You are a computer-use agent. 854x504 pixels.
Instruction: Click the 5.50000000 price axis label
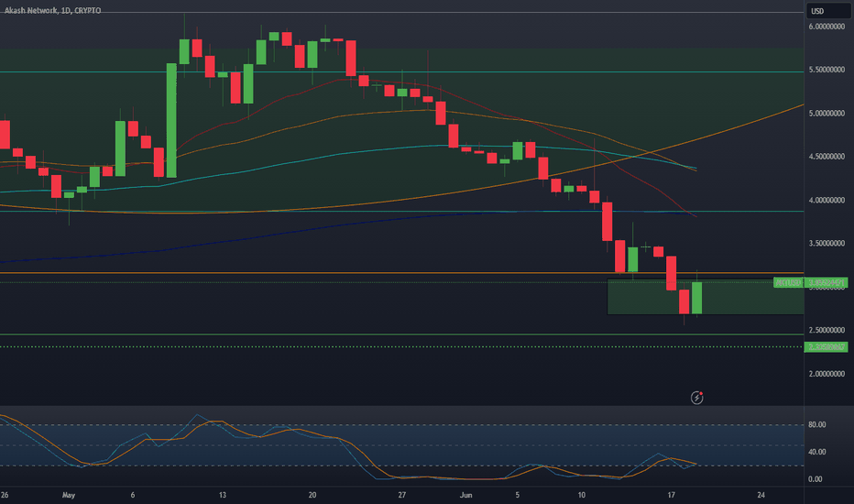pyautogui.click(x=827, y=70)
